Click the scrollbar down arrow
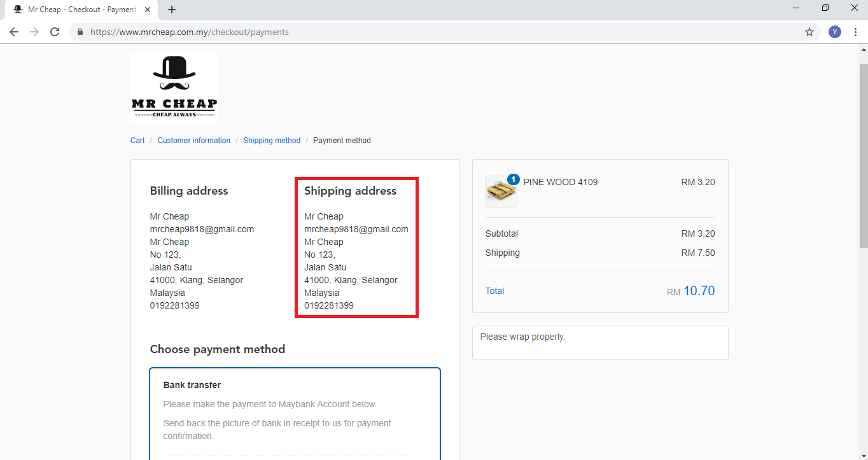This screenshot has height=460, width=868. coord(863,455)
